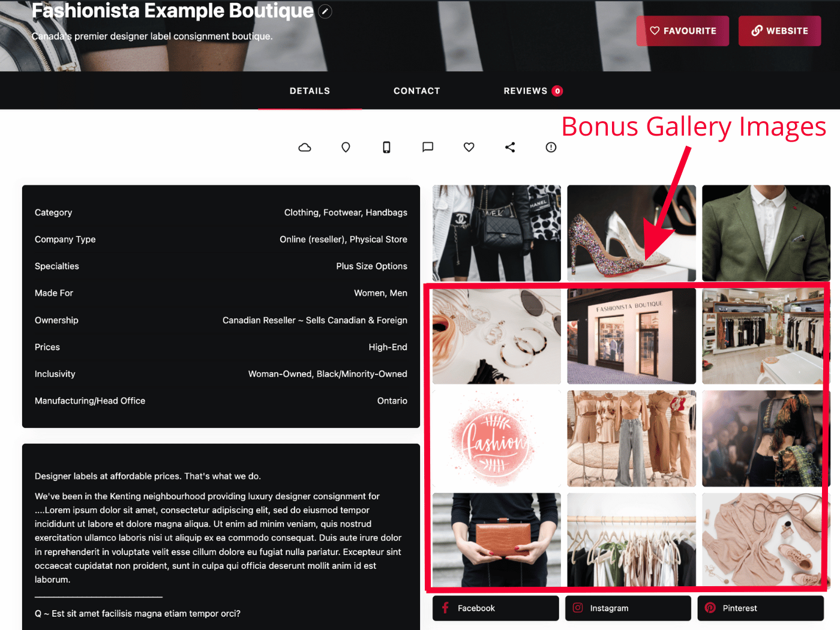This screenshot has width=840, height=630.
Task: Open the green blazer gallery photo
Action: pos(766,233)
